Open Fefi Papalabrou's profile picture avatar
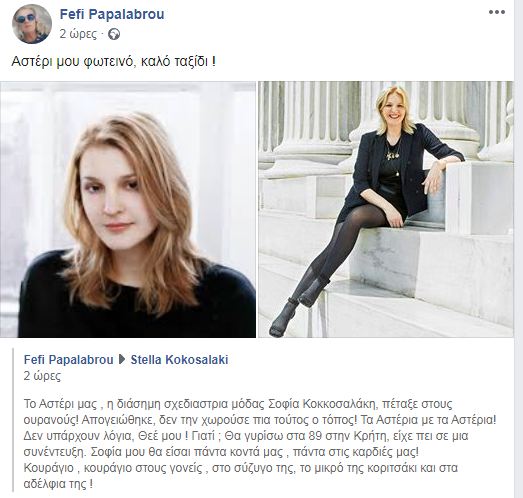This screenshot has height=498, width=523. 32,24
